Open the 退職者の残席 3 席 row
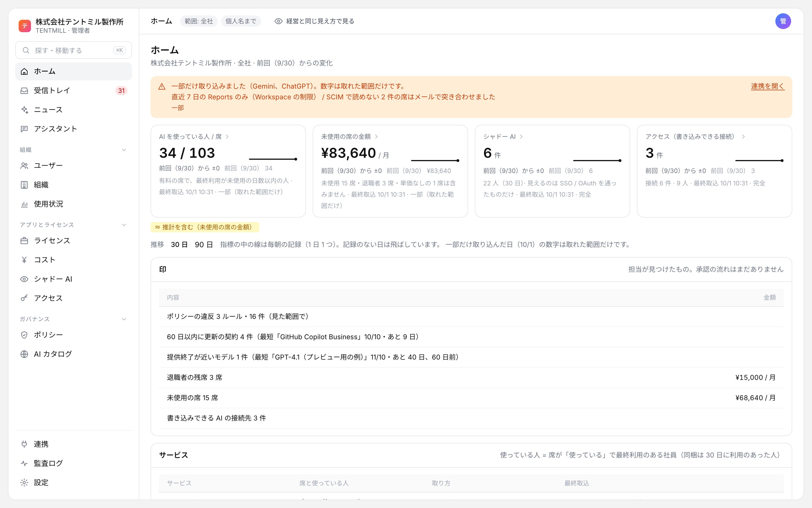Image resolution: width=812 pixels, height=508 pixels. [471, 378]
